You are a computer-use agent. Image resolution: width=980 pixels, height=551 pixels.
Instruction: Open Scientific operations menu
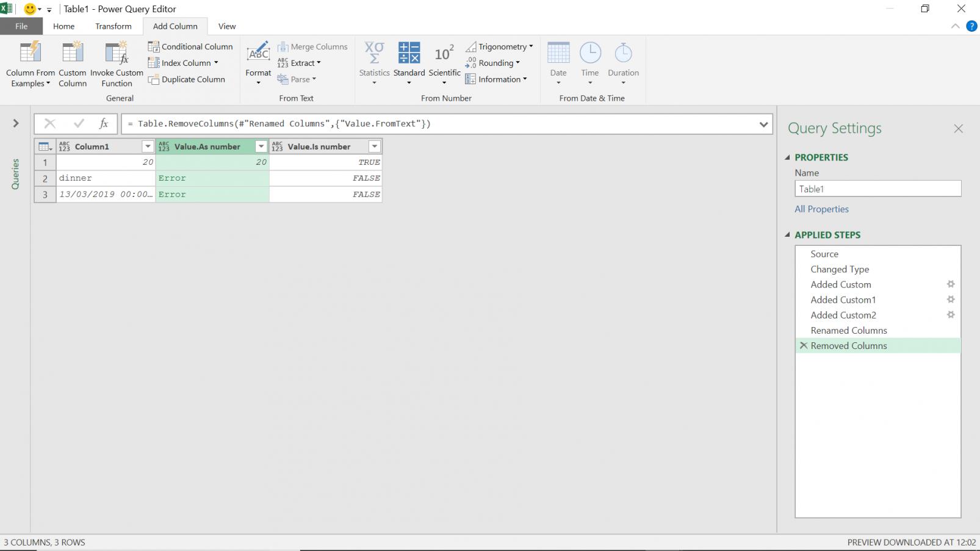444,64
